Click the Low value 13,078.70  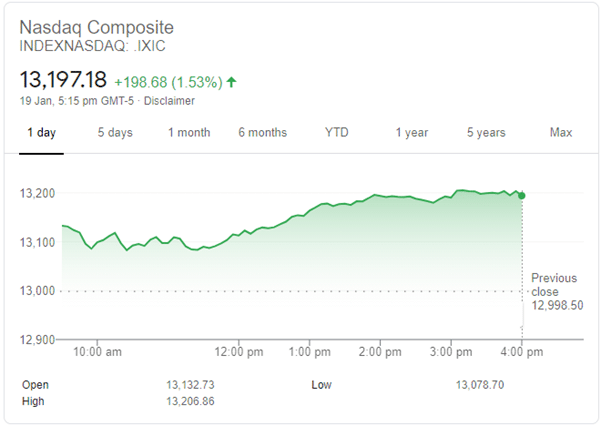pos(482,385)
